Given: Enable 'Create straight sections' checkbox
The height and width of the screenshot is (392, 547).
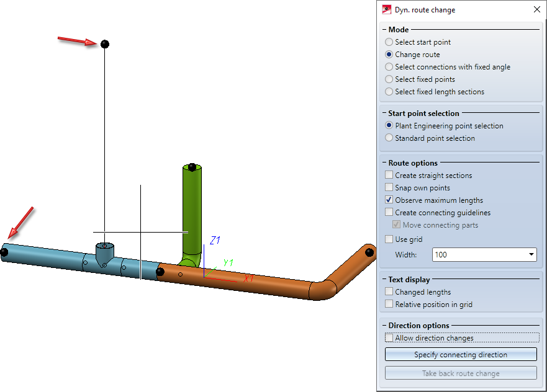Looking at the screenshot, I should click(x=389, y=175).
